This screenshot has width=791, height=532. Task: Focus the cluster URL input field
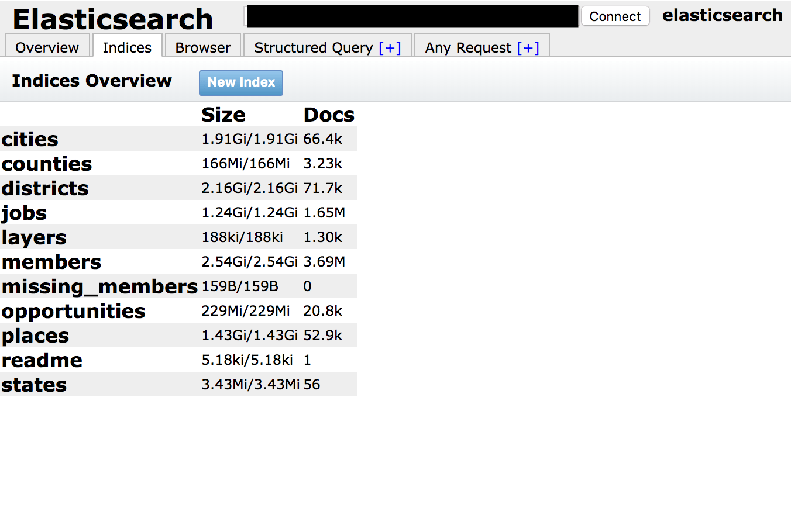point(412,16)
